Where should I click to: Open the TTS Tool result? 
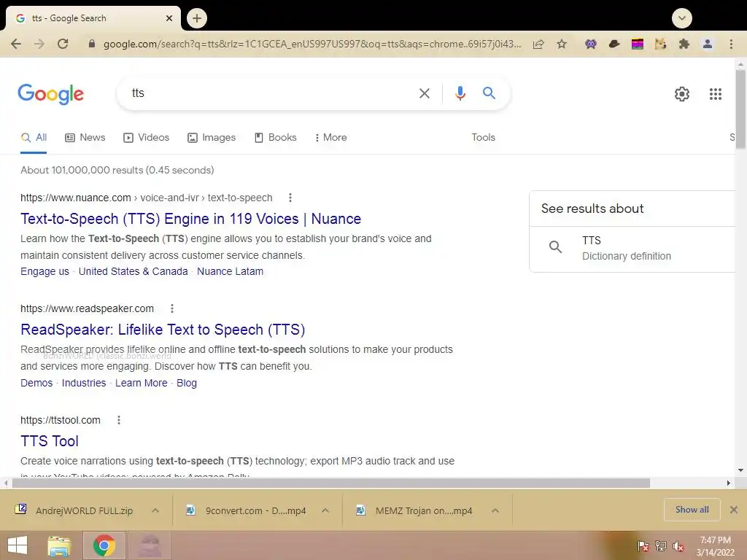pos(50,441)
